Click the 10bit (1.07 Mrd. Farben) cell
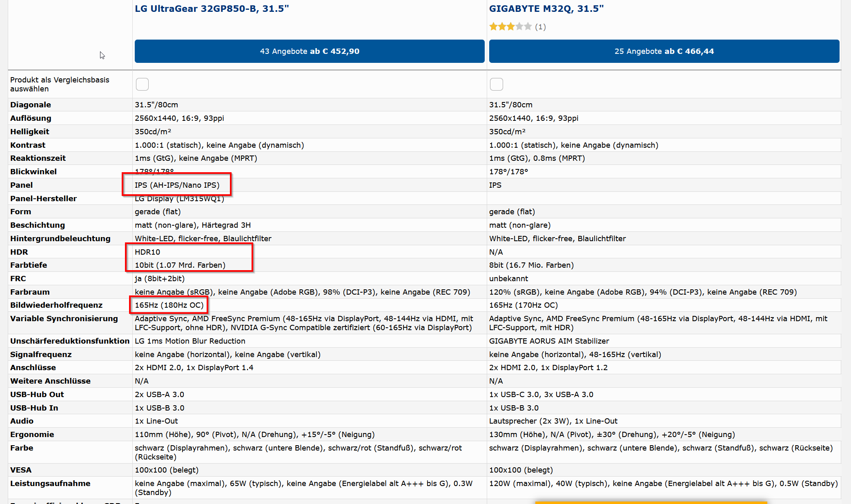This screenshot has height=504, width=851. point(180,265)
